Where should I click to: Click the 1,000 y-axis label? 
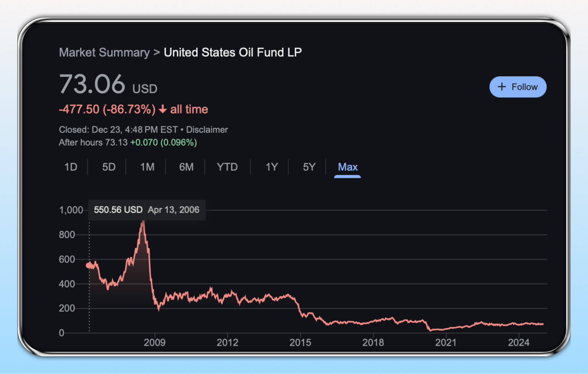tap(71, 210)
